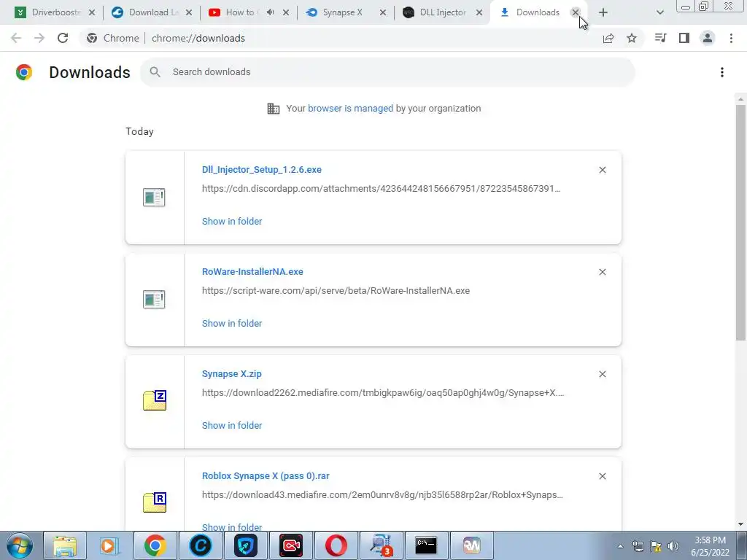Image resolution: width=747 pixels, height=560 pixels.
Task: Launch Opera browser from the taskbar
Action: point(336,545)
